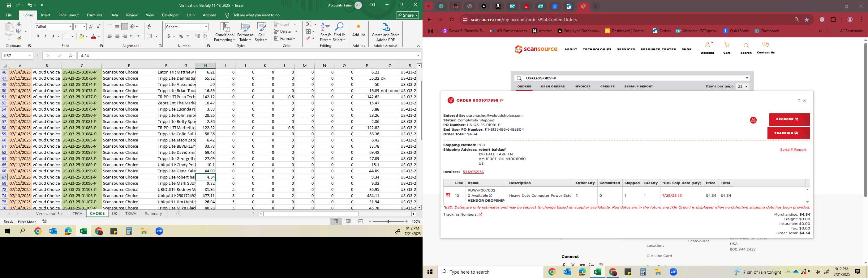Viewport: 868px width, 278px height.
Task: Toggle Align Right in Excel ribbon
Action: 125,36
